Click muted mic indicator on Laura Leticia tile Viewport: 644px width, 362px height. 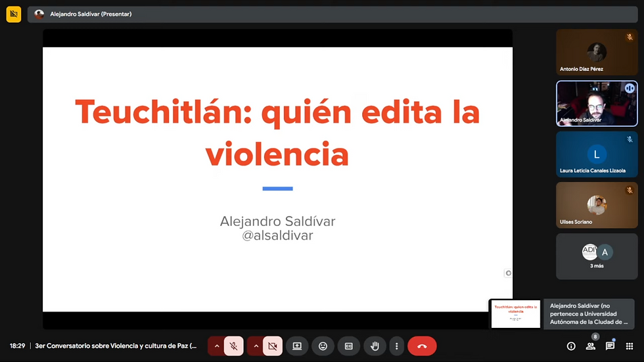point(630,139)
